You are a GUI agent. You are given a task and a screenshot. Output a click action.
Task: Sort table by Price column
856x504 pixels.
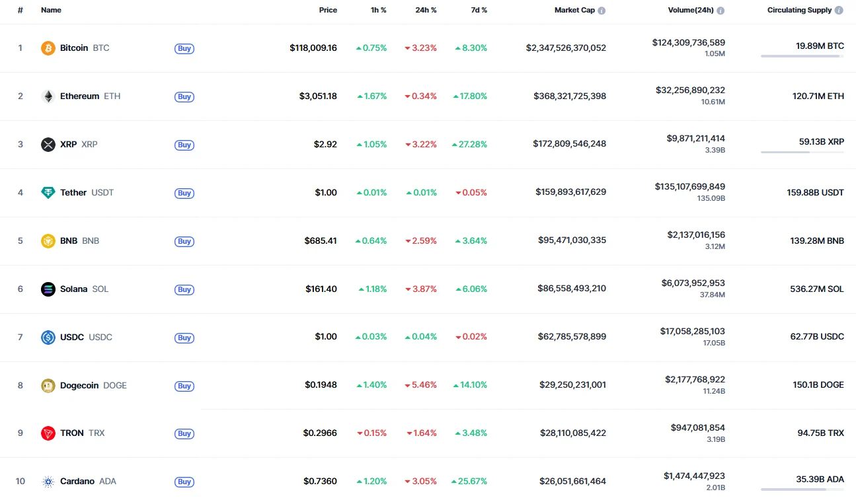[328, 11]
